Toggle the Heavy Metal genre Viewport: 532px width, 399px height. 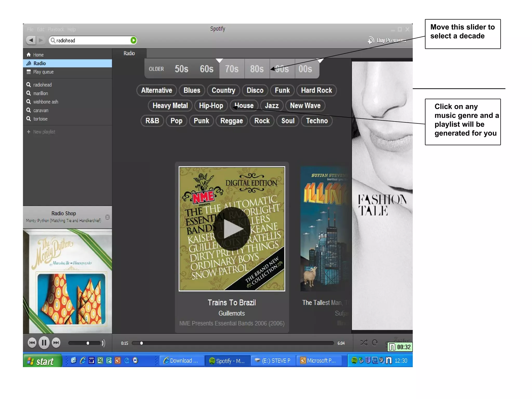[170, 106]
